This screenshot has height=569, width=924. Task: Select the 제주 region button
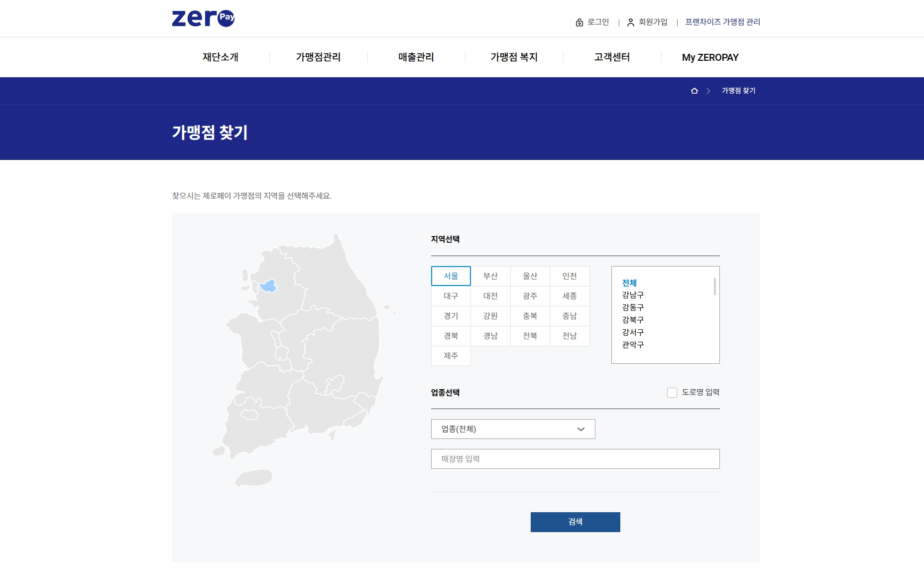(x=451, y=356)
